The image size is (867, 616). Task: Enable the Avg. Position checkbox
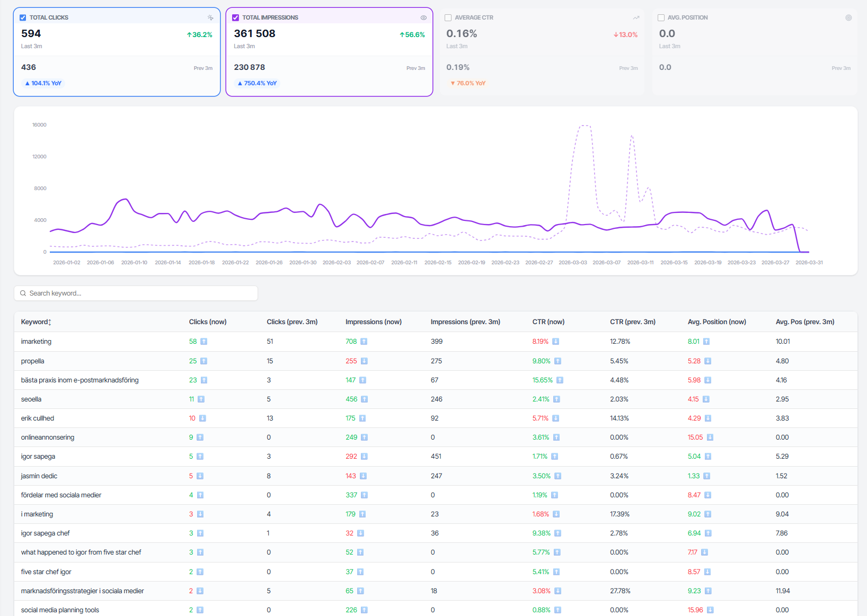pos(661,17)
